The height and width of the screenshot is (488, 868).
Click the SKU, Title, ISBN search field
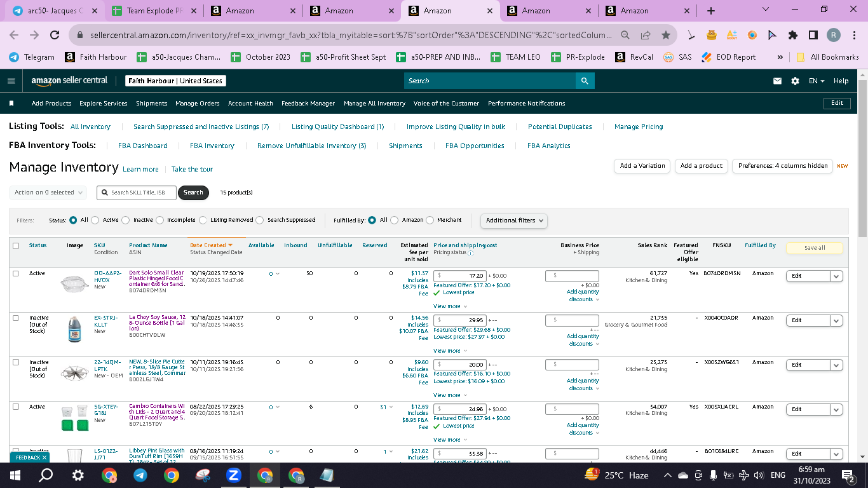coord(137,193)
